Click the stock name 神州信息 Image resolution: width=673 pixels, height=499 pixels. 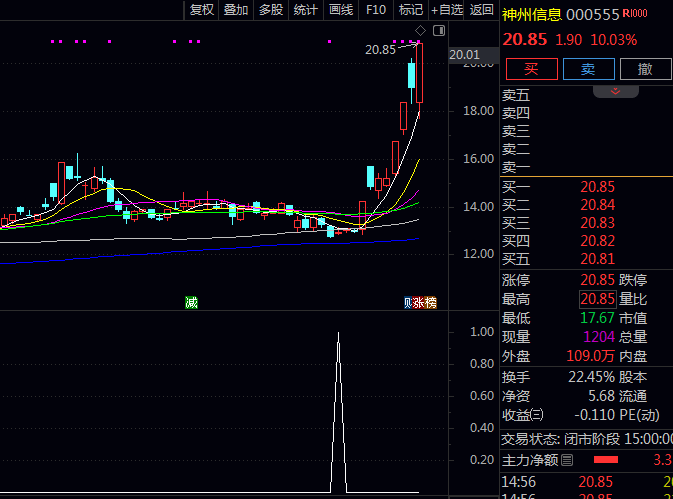(532, 15)
